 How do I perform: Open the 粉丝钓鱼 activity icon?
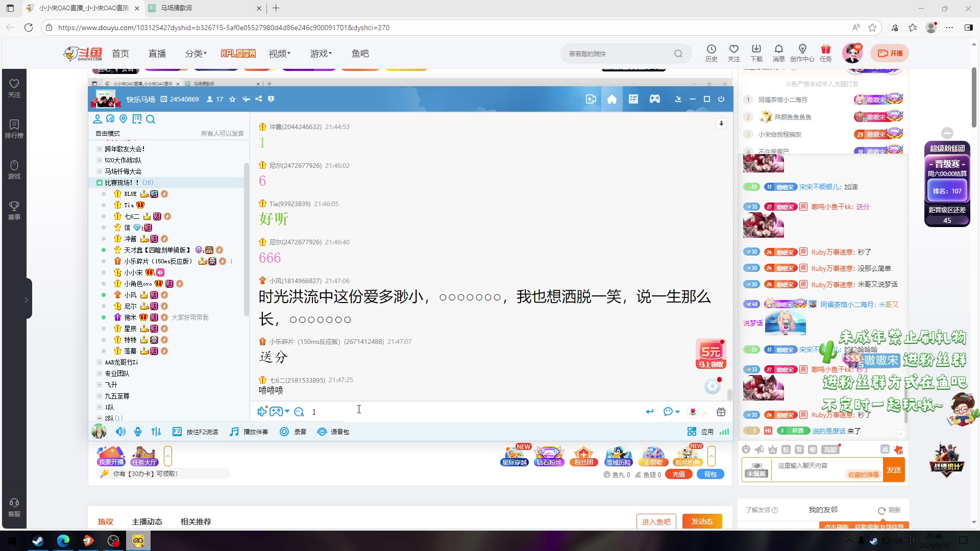[x=688, y=455]
